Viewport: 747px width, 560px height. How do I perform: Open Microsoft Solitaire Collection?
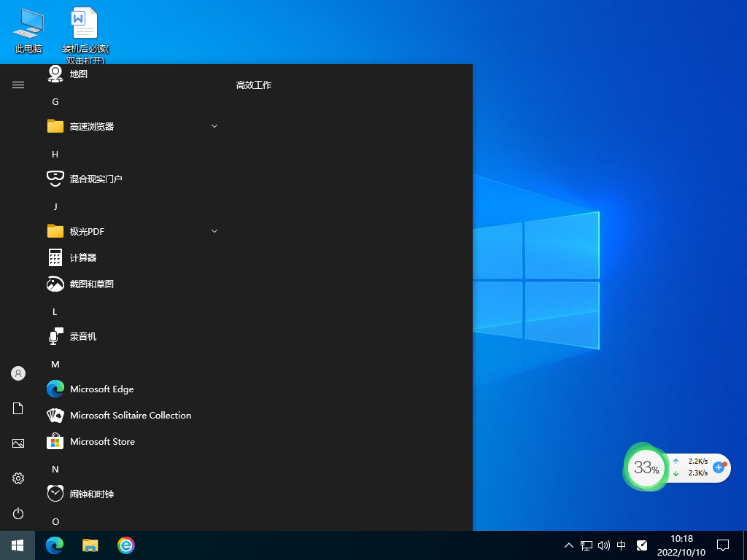coord(130,415)
